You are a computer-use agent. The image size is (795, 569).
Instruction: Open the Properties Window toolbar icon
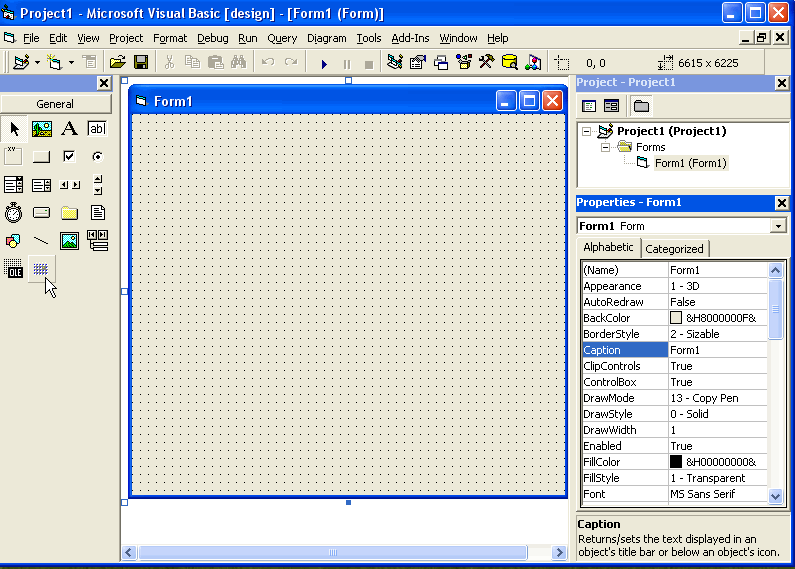point(418,62)
